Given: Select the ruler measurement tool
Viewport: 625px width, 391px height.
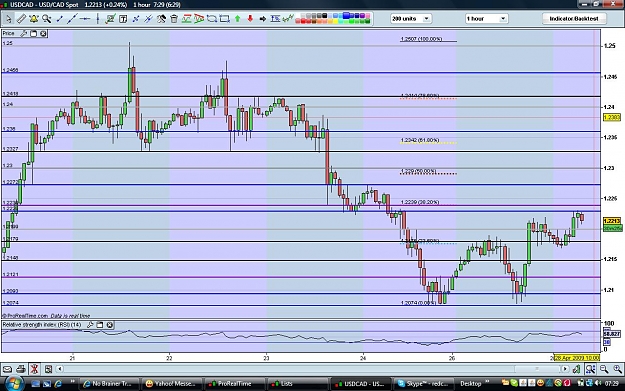Looking at the screenshot, I should (x=21, y=19).
